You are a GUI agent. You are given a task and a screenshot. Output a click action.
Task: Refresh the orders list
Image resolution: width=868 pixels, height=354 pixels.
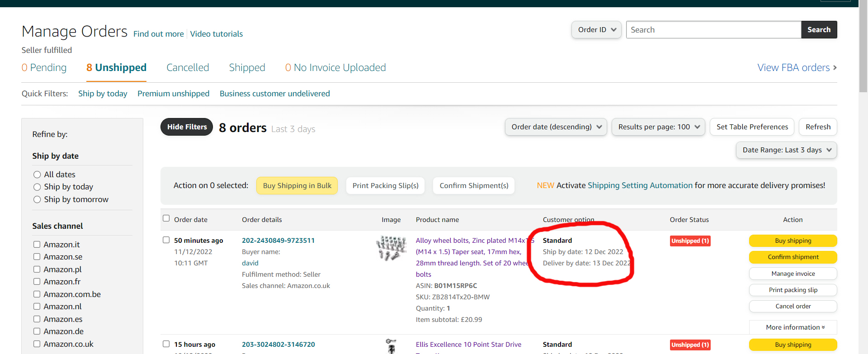tap(818, 127)
